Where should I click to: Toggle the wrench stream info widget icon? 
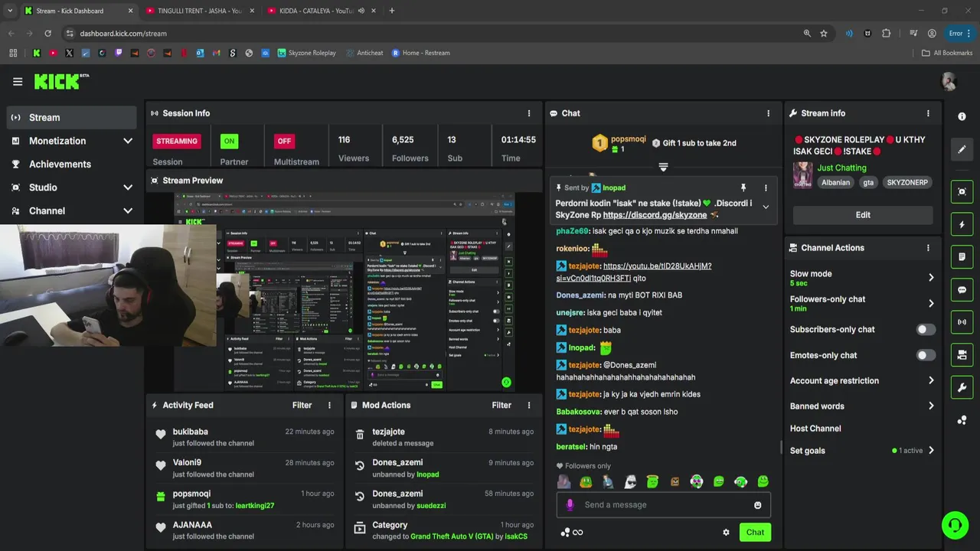click(962, 388)
